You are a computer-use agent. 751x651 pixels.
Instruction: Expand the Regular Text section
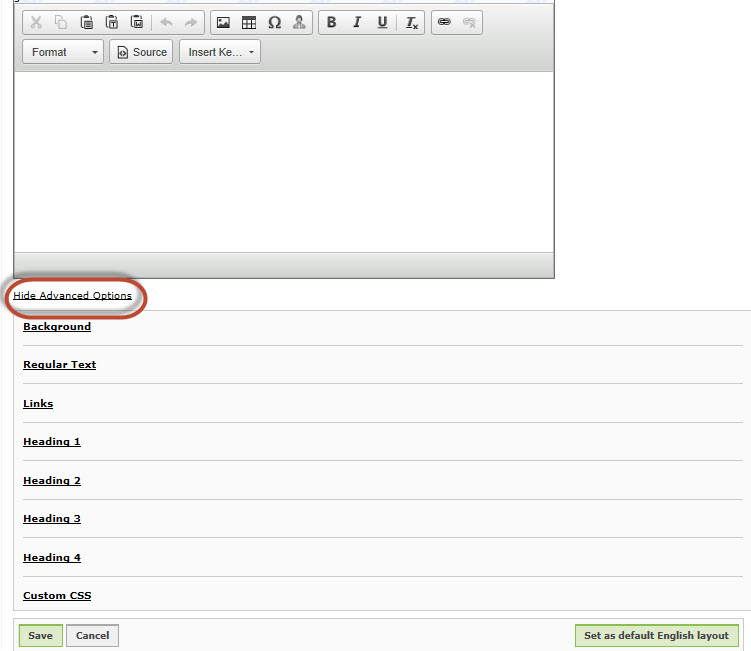59,365
